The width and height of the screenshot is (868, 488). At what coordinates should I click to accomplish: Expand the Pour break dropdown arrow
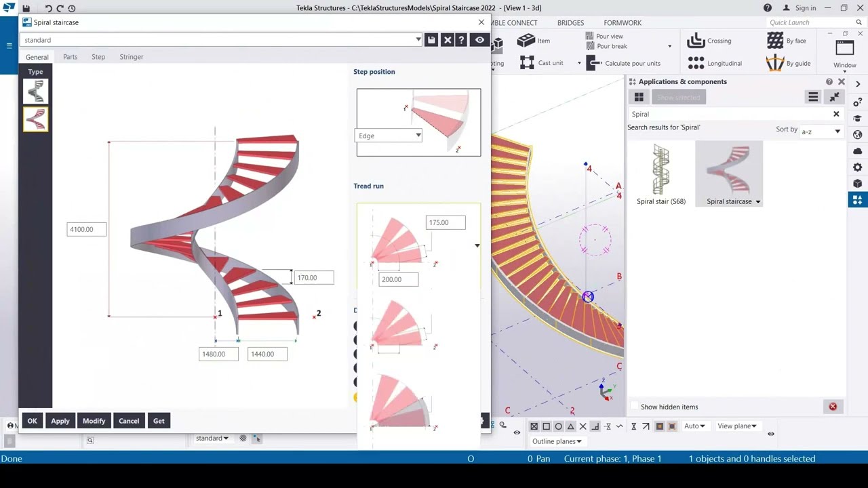coord(669,46)
